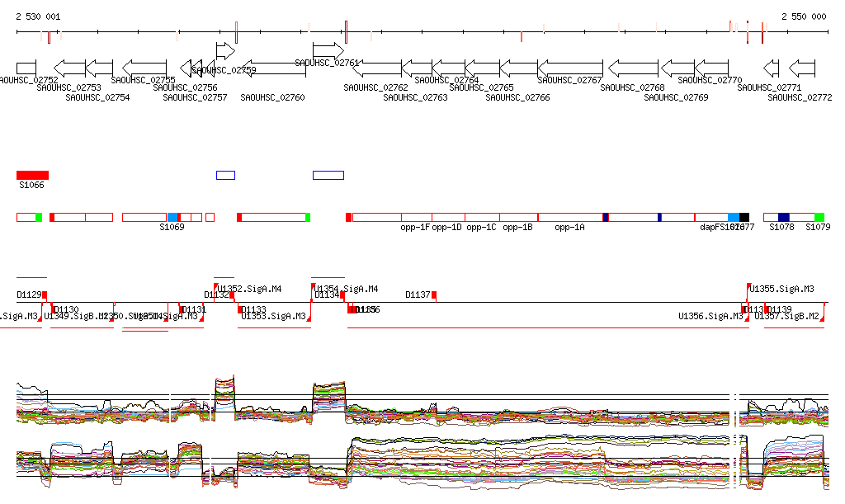845x504 pixels.
Task: Click the U1355.SigA.M3 promoter marker
Action: pyautogui.click(x=748, y=286)
